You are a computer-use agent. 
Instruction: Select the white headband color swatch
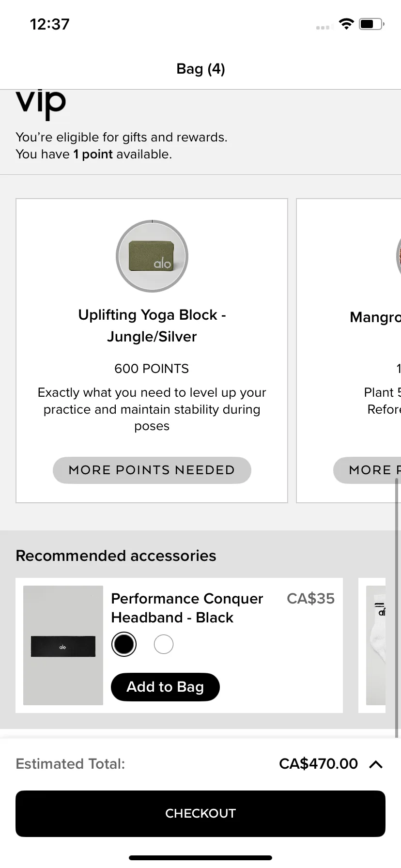164,644
